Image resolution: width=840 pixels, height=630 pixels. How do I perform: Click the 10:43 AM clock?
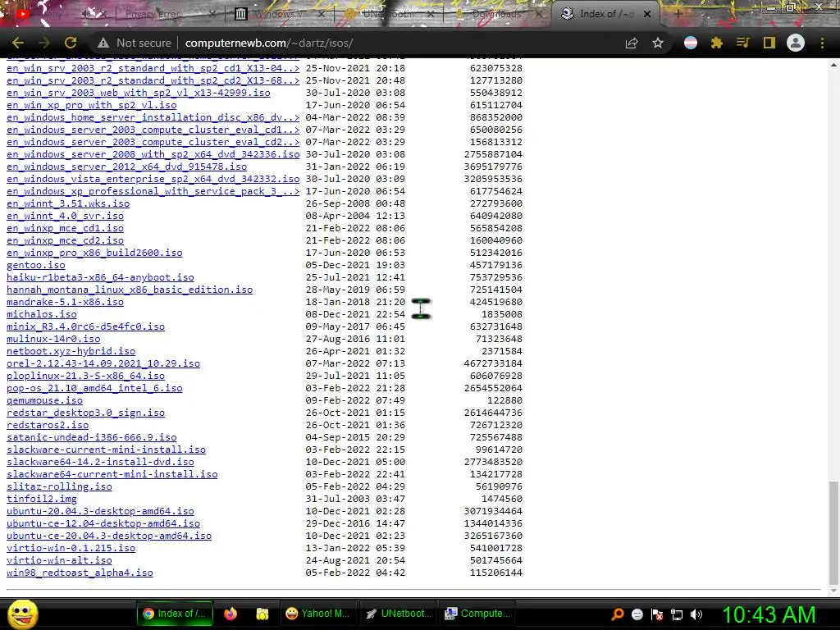[x=769, y=615]
